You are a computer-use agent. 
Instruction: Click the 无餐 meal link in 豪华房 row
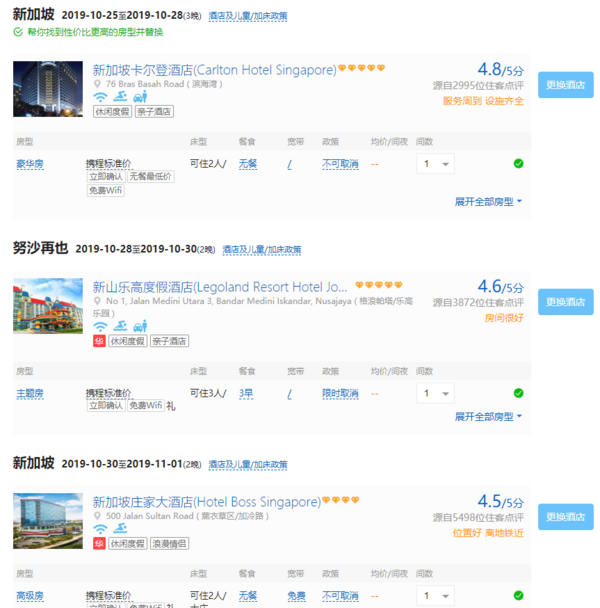click(x=248, y=164)
